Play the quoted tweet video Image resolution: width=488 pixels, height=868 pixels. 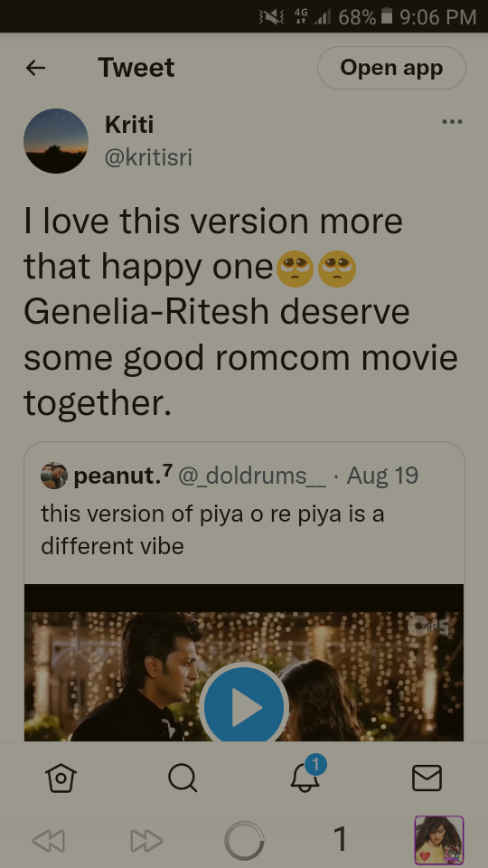click(243, 706)
